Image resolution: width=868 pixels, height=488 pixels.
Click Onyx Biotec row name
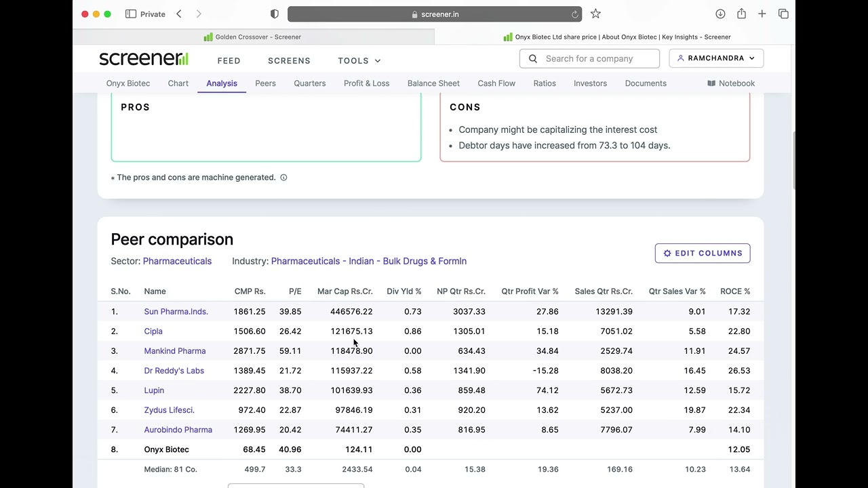(x=166, y=449)
